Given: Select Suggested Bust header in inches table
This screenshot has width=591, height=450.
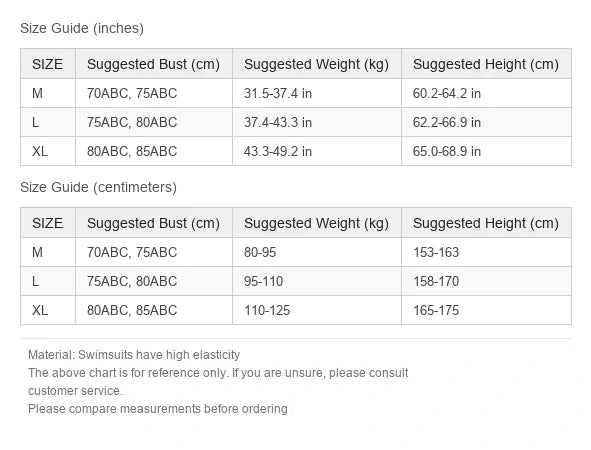Looking at the screenshot, I should pos(153,64).
